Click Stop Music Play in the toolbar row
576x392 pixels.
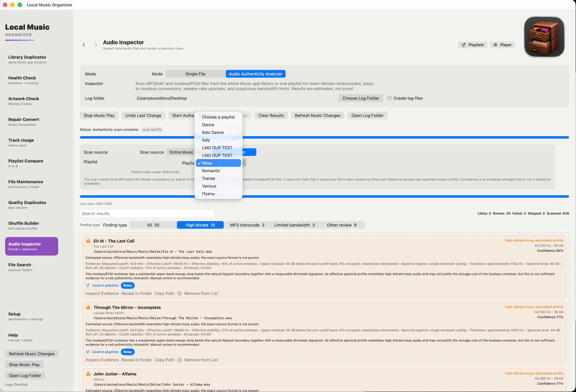point(99,115)
